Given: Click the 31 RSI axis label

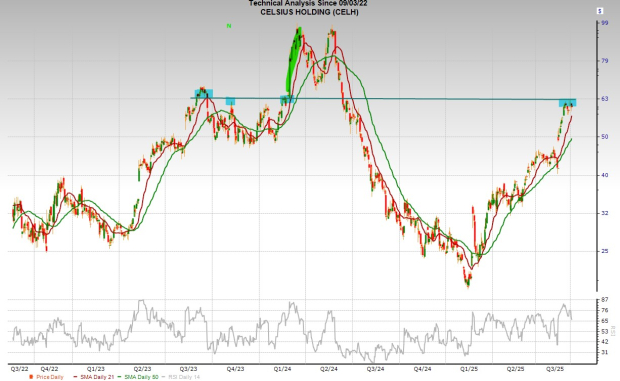Looking at the screenshot, I should click(x=605, y=352).
